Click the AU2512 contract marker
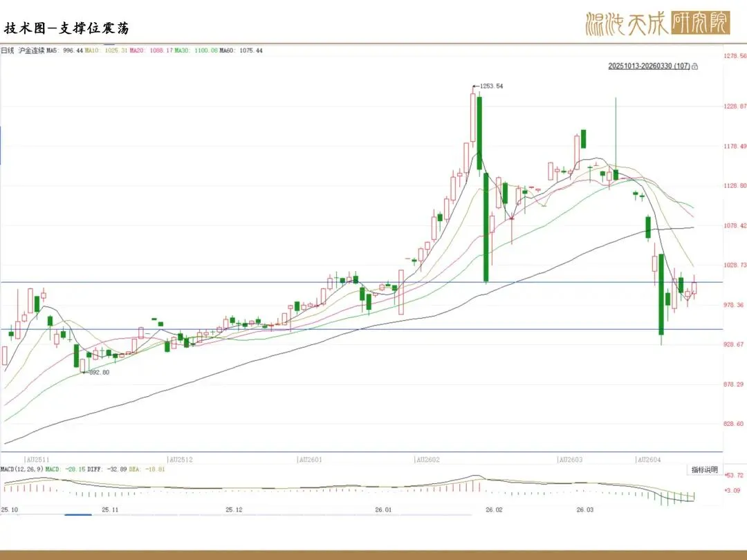Screen dimensions: 747x560 (181, 460)
